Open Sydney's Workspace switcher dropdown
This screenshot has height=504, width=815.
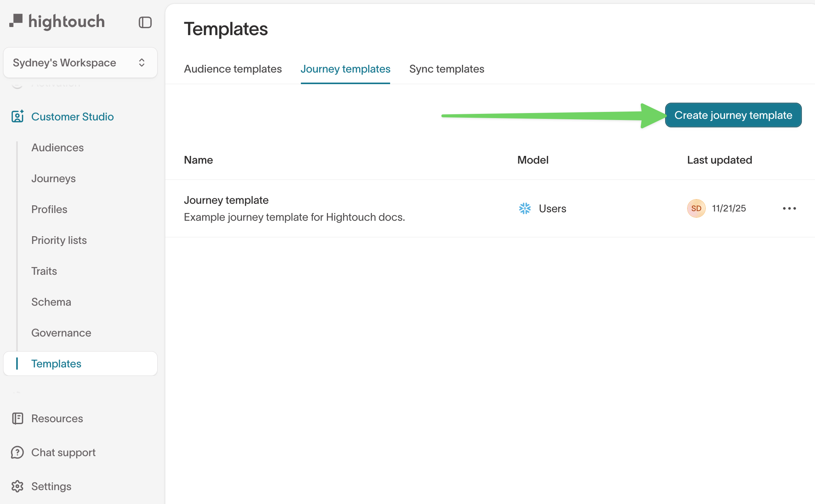[80, 63]
